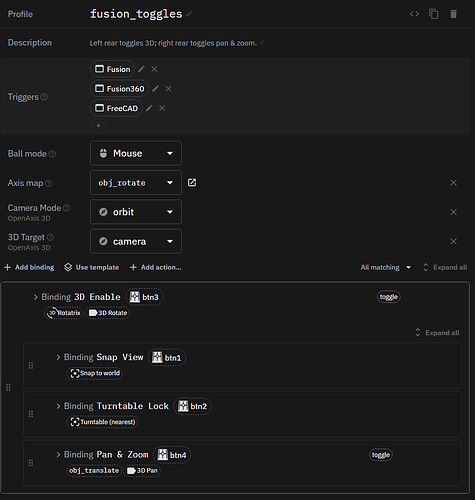Edit the Fusion trigger
The height and width of the screenshot is (500, 475).
[x=141, y=69]
